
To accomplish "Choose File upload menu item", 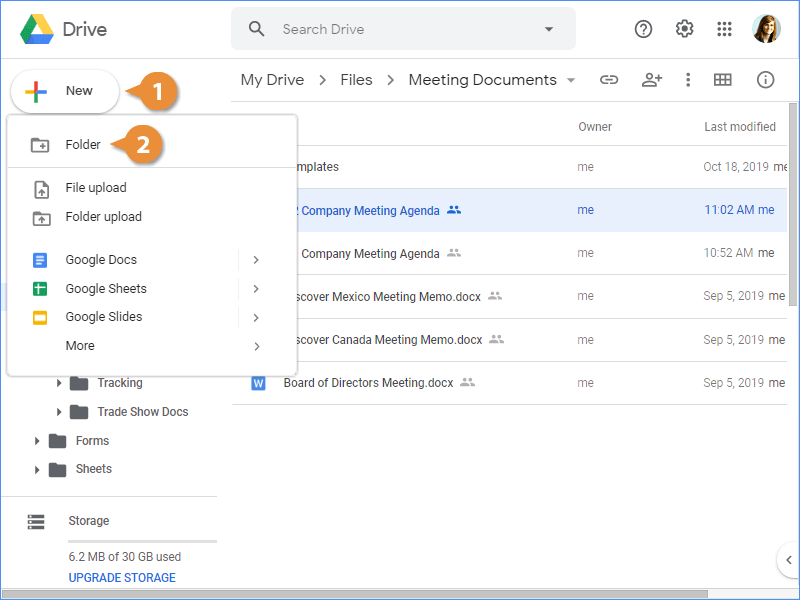I will pyautogui.click(x=96, y=188).
